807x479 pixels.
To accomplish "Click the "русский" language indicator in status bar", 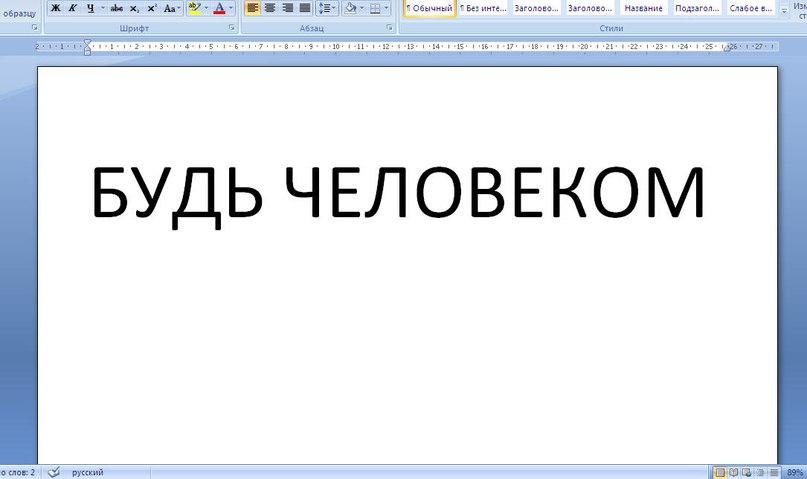I will point(87,472).
